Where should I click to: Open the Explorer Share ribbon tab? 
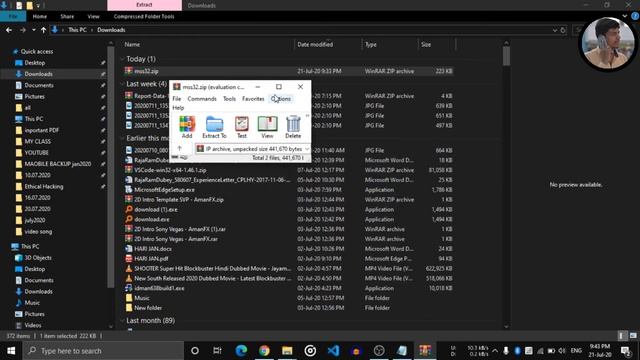click(67, 16)
